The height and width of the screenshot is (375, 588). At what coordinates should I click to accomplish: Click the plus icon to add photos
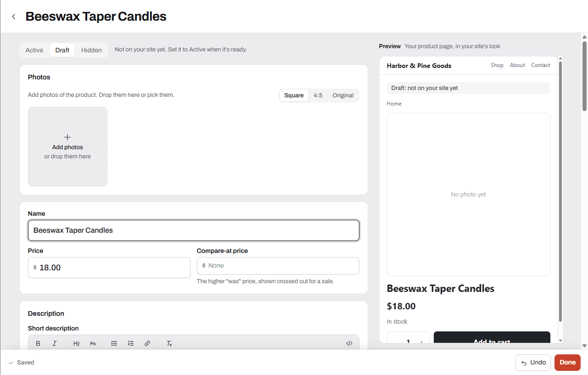tap(67, 137)
